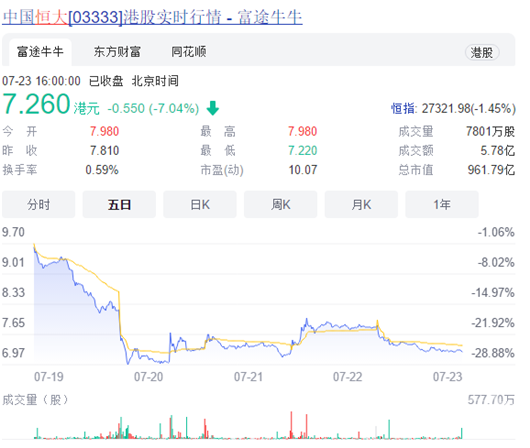Click the -14.97% percentage axis label
Screen dimensions: 530x448
point(493,292)
